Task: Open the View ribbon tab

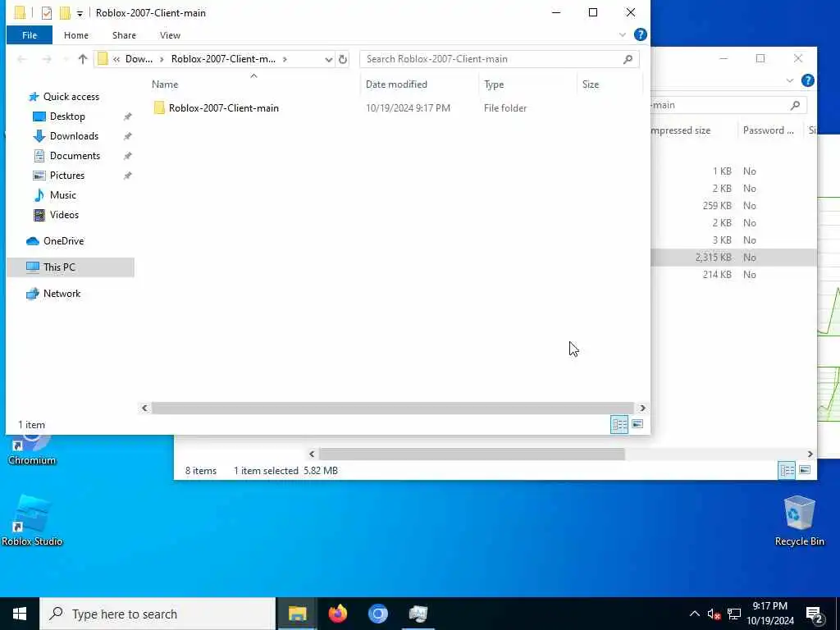Action: click(170, 35)
